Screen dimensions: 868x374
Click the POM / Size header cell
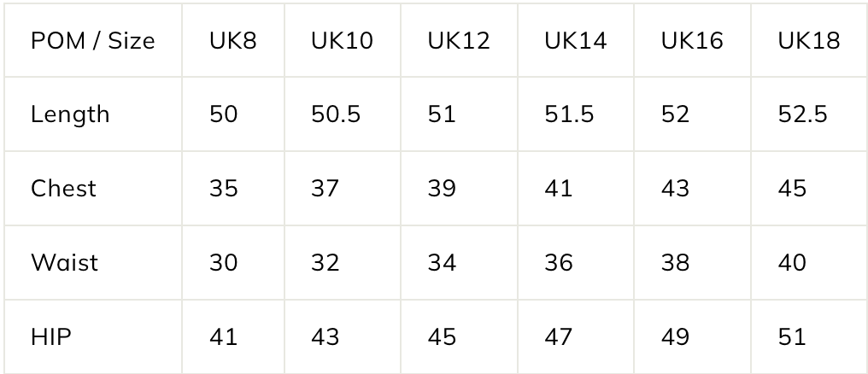93,40
